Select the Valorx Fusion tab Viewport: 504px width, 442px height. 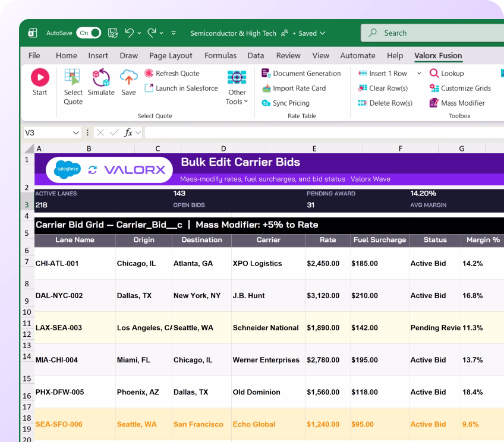[438, 56]
